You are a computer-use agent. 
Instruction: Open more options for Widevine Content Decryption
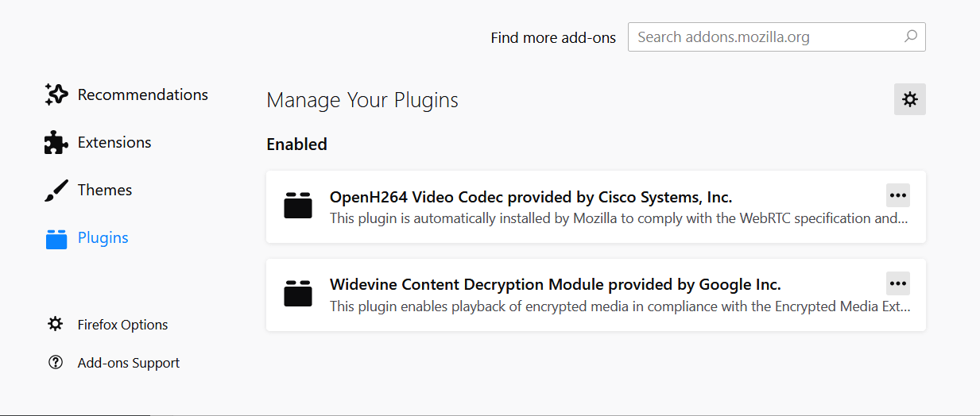[x=898, y=283]
